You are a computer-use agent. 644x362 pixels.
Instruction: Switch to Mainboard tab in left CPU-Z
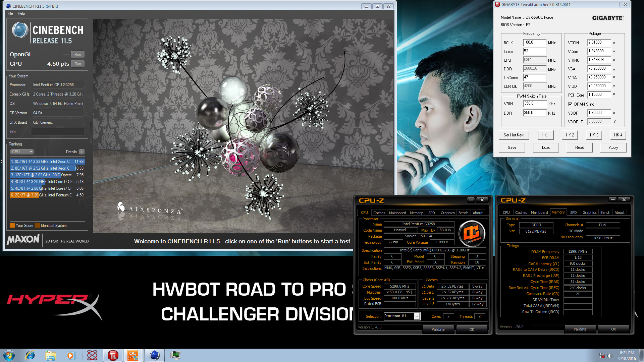coord(397,213)
